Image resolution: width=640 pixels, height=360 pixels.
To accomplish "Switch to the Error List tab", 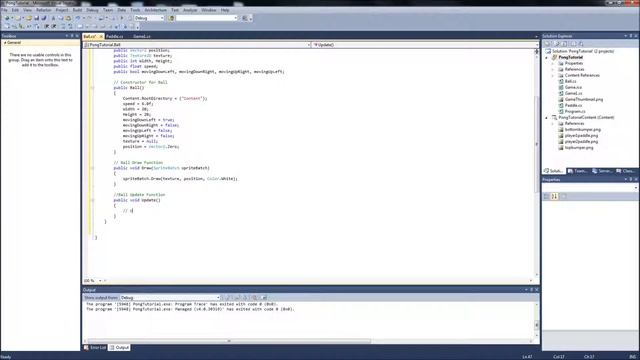I will [95, 347].
